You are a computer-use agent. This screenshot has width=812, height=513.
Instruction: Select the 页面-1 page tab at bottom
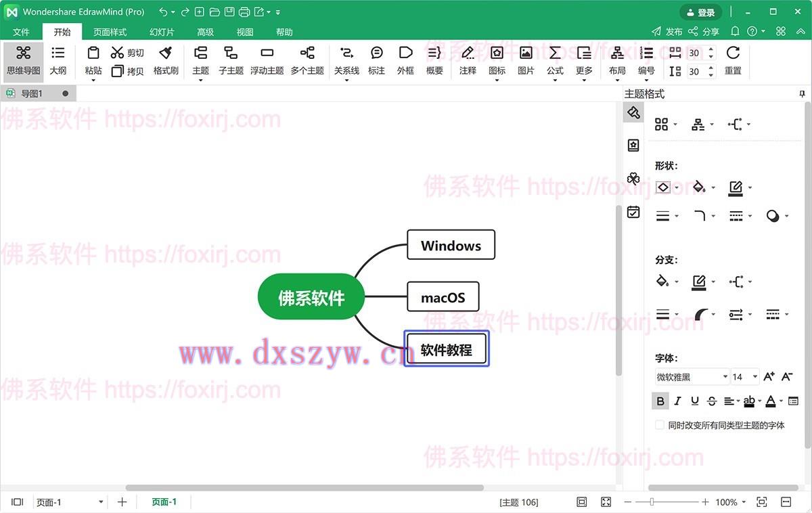point(164,502)
